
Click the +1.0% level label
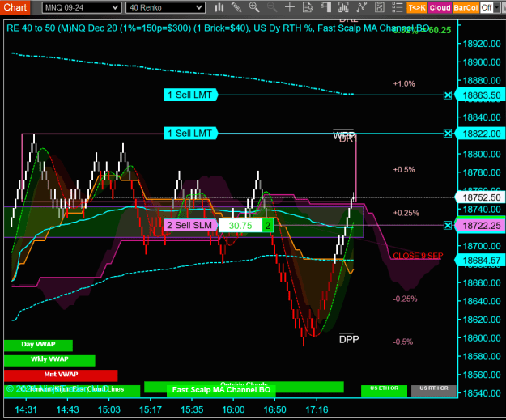(x=404, y=84)
